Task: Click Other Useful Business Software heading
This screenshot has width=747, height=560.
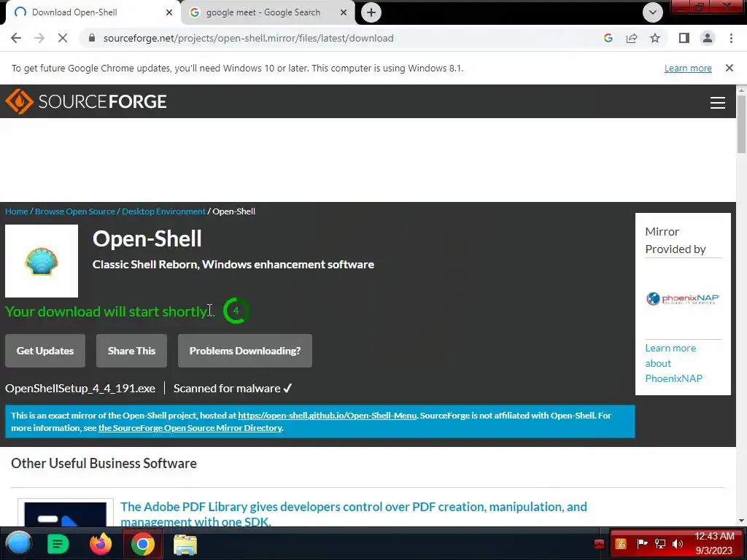Action: click(x=104, y=463)
